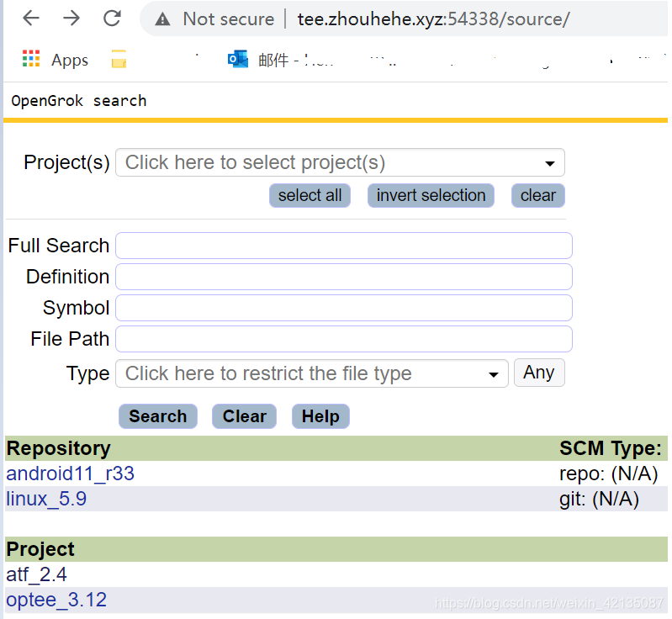This screenshot has height=619, width=672.
Task: Click the File Path field label
Action: tap(70, 339)
